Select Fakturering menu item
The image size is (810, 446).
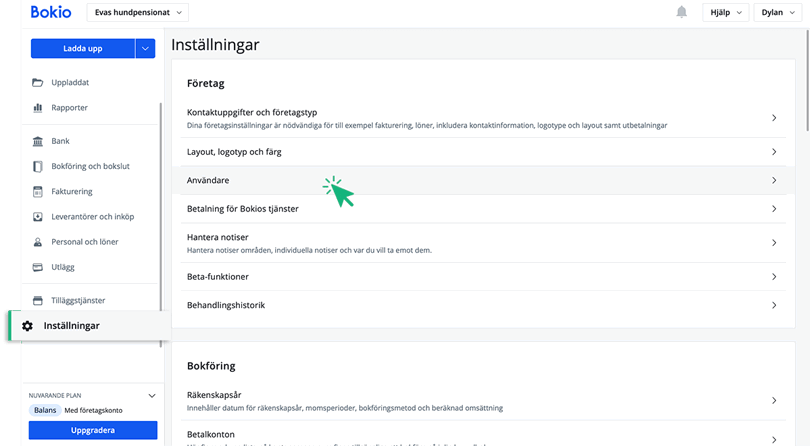[72, 192]
